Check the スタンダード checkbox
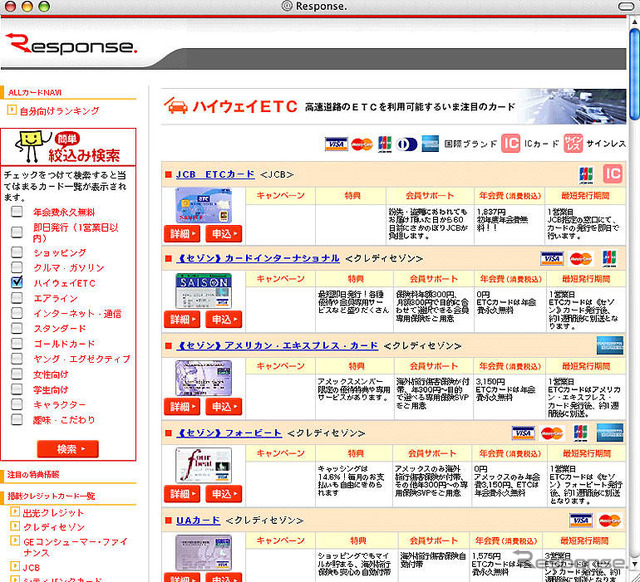Screen dimensions: 640x582 click(x=17, y=328)
